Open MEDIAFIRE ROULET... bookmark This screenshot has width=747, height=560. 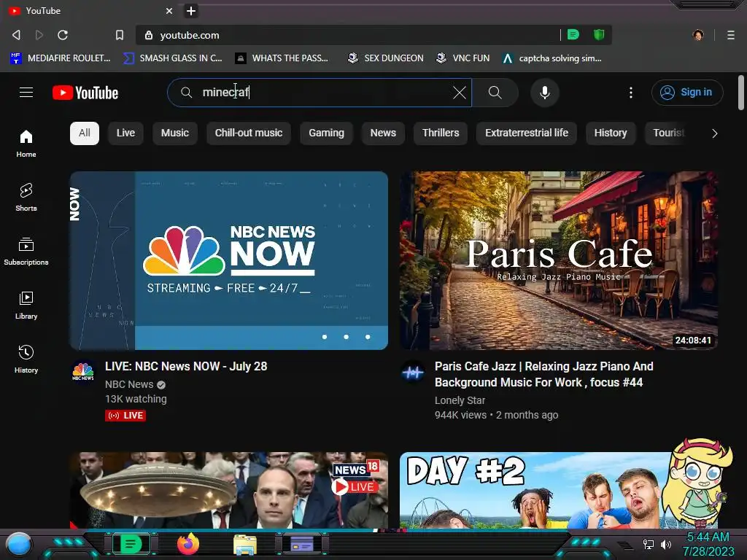(x=60, y=58)
